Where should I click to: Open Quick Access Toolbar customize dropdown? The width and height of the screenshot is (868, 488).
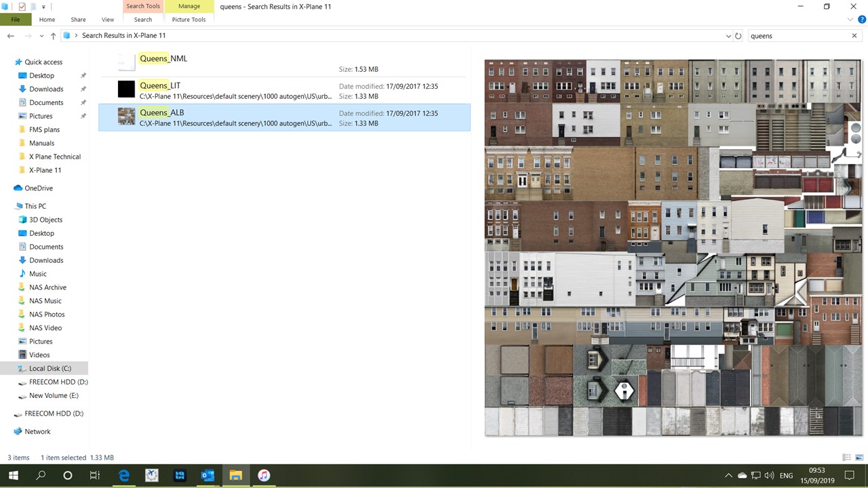pos(43,7)
